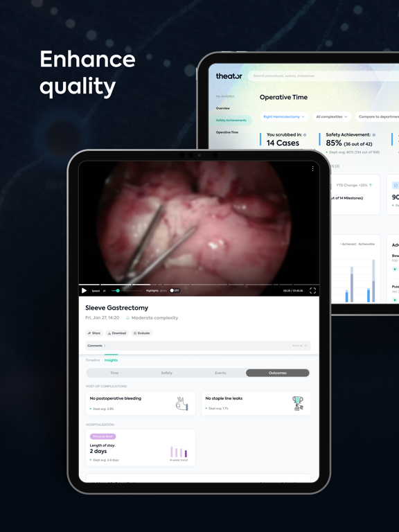The height and width of the screenshot is (532, 399).
Task: Click the theator logo on back tablet
Action: click(229, 76)
